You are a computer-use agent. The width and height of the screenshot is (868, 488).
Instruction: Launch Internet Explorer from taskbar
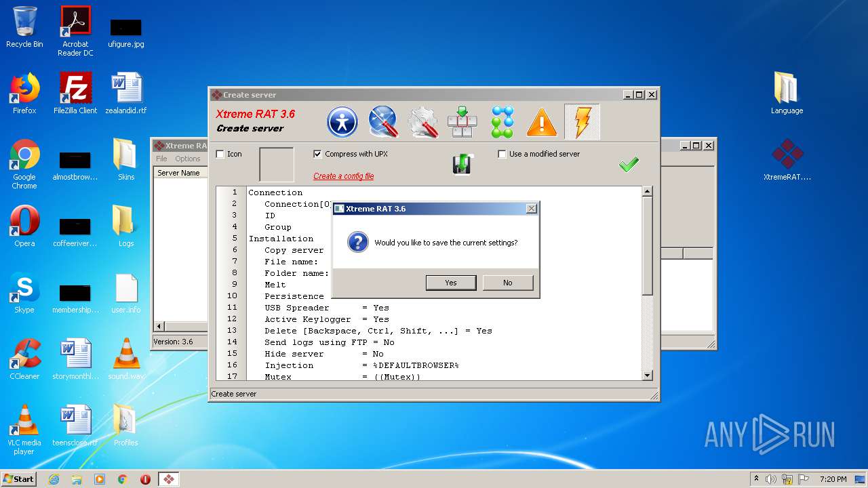pos(54,479)
